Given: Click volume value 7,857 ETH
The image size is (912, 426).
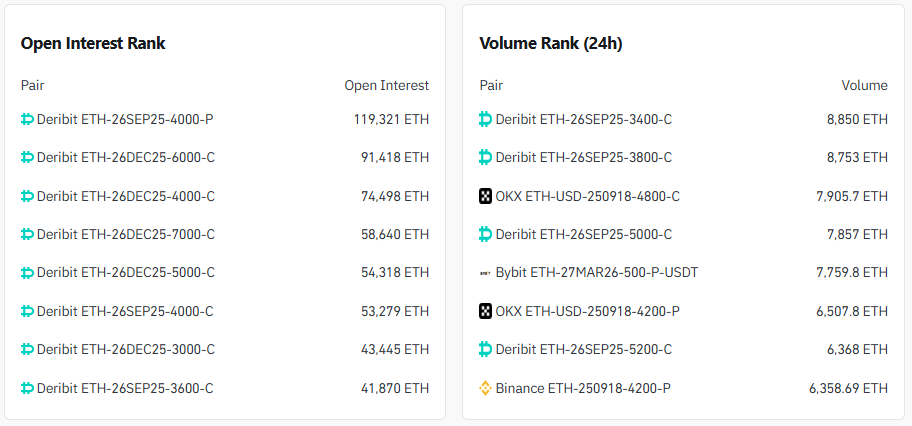Looking at the screenshot, I should [x=857, y=234].
